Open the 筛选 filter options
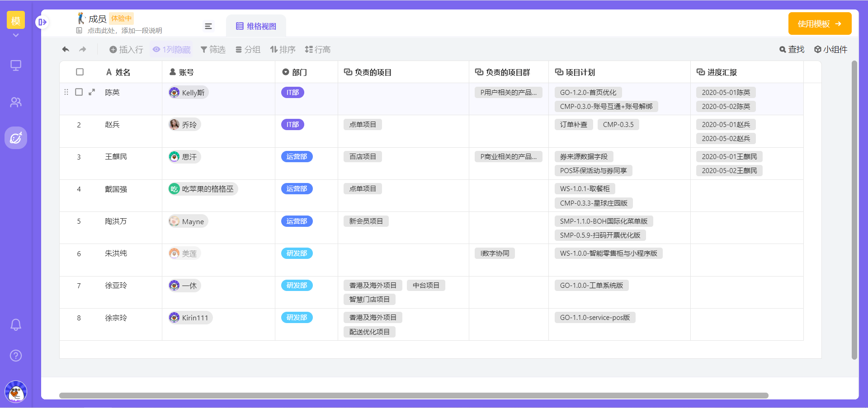 [x=213, y=49]
